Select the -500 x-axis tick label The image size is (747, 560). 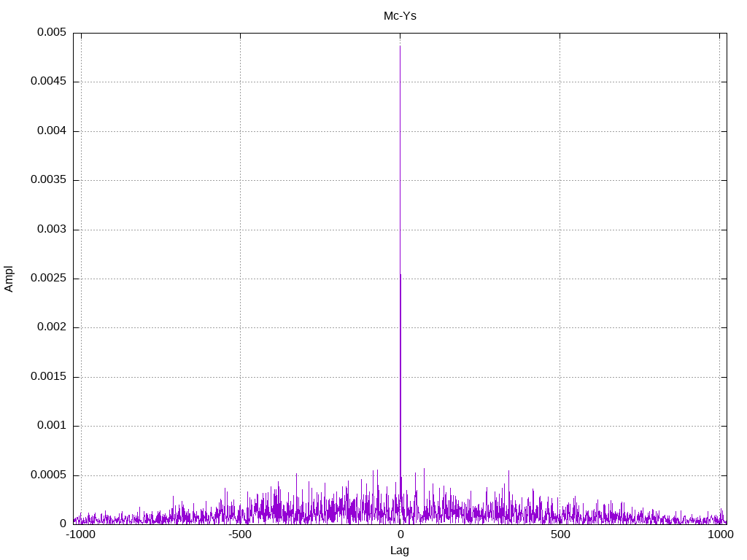click(240, 535)
